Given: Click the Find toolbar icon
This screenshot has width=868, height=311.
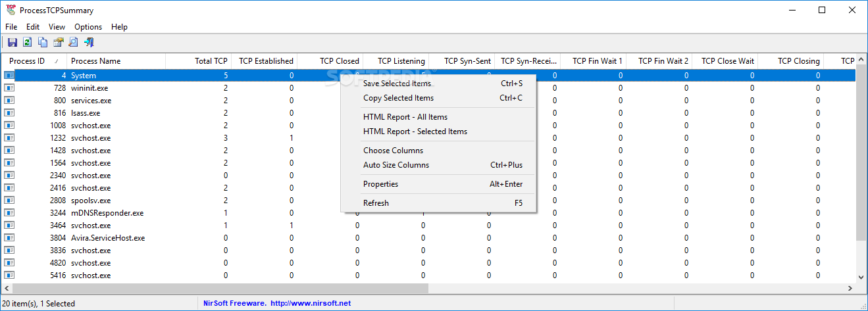Looking at the screenshot, I should (73, 43).
